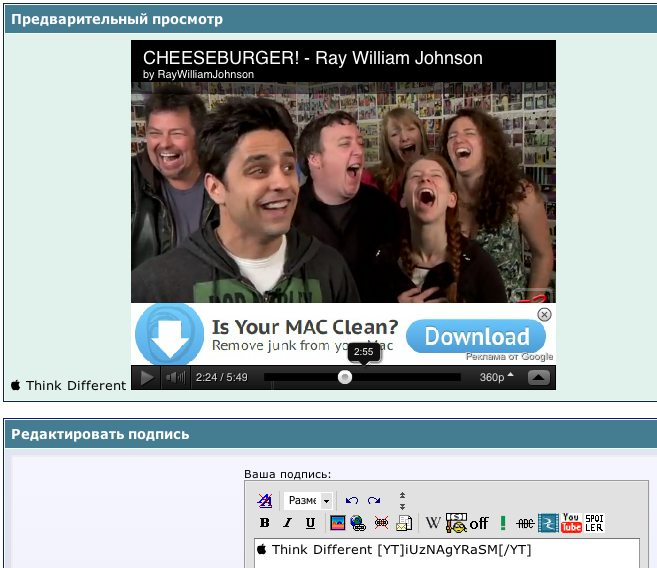Viewport: 657px width, 568px height.
Task: Click the Редактировать подпись header
Action: tap(100, 434)
